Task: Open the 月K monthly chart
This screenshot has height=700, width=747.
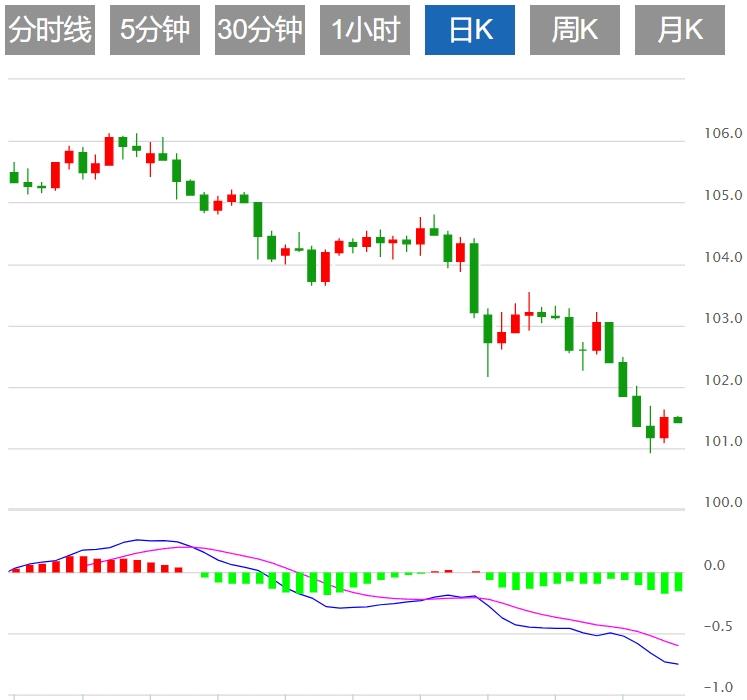Action: pyautogui.click(x=680, y=30)
